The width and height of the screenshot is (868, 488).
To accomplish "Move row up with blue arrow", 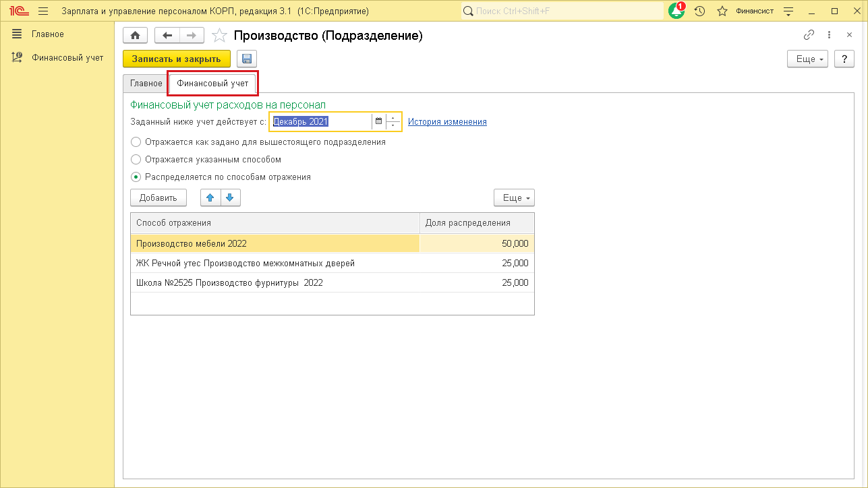I will tap(210, 197).
